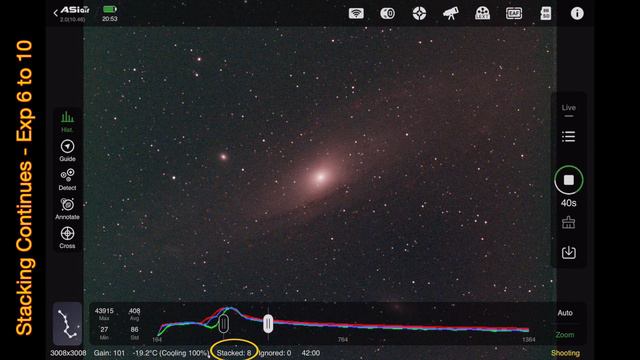Viewport: 640px width, 360px height.
Task: Open the telescope mount settings icon
Action: [x=451, y=13]
